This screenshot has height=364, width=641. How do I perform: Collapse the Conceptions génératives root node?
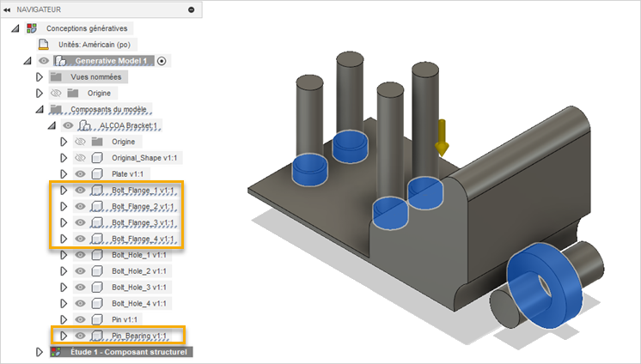[x=15, y=28]
